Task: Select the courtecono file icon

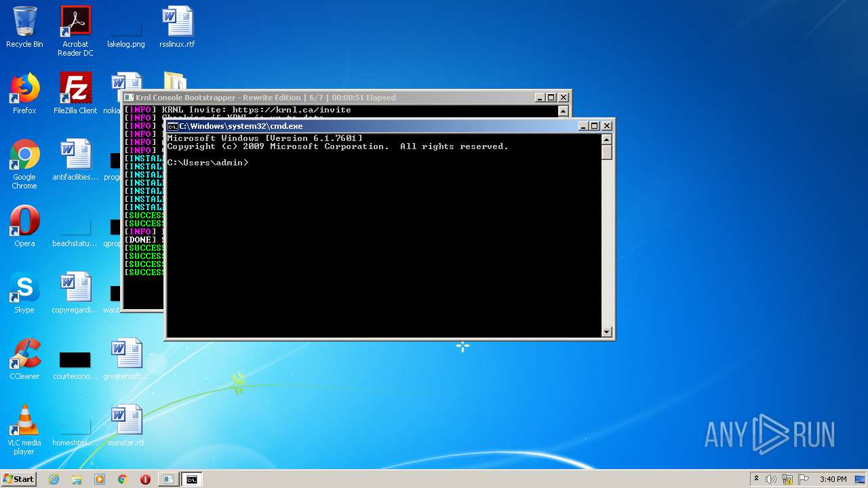Action: pyautogui.click(x=75, y=365)
